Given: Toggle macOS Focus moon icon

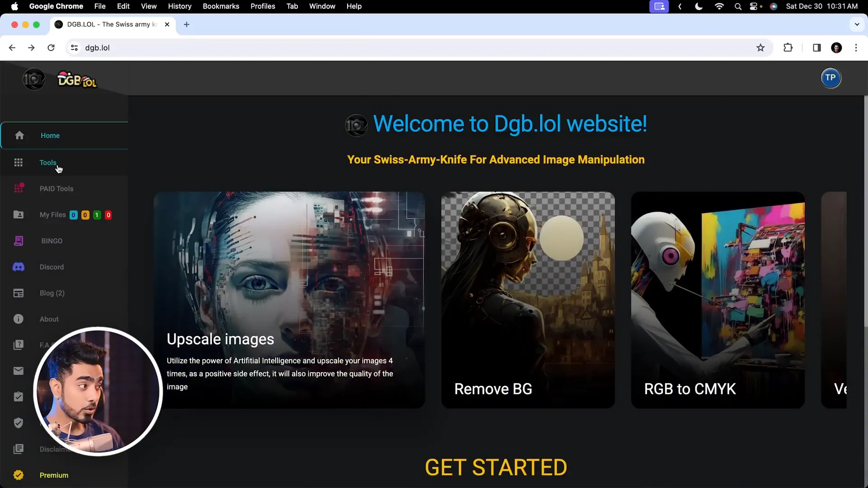Looking at the screenshot, I should 698,6.
